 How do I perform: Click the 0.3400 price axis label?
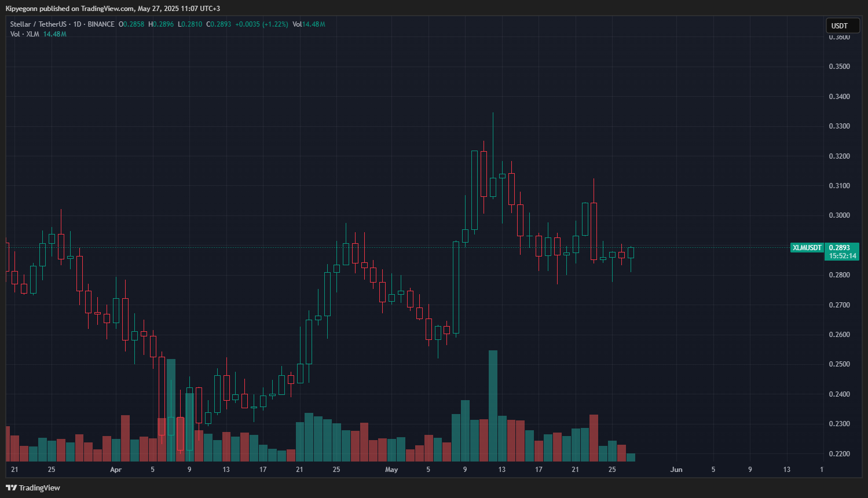[x=840, y=97]
